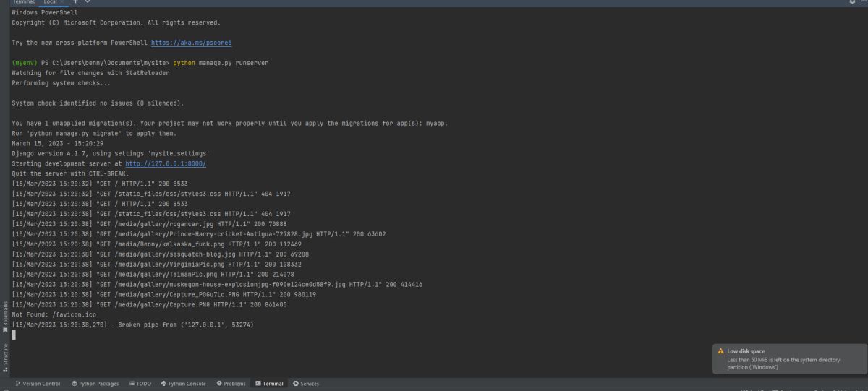This screenshot has width=868, height=391.
Task: Click the Prince-Harry-cricket-Antigua jpg log line
Action: [199, 234]
